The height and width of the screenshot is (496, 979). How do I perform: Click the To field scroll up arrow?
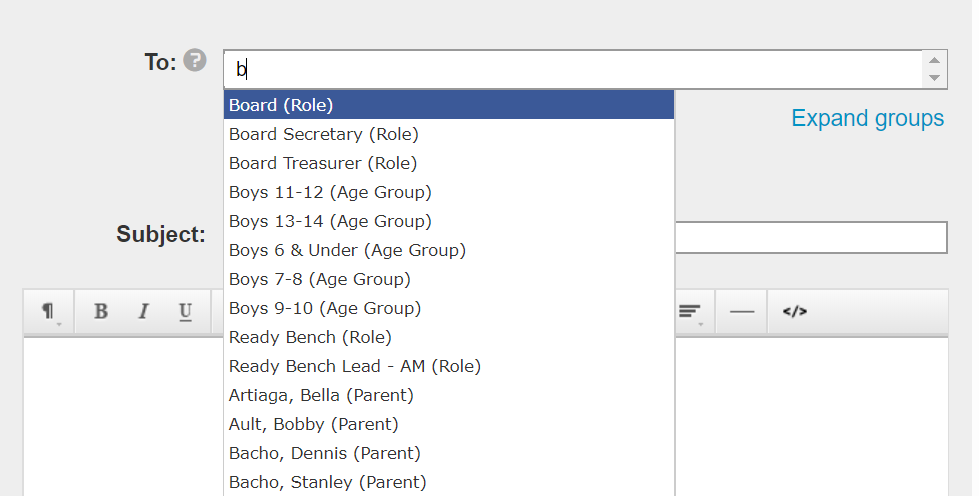935,60
